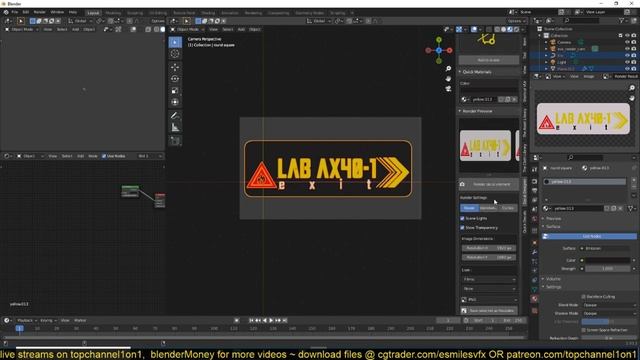Viewport: 640px width, 360px height.
Task: Click the Resolution X field
Action: click(489, 248)
